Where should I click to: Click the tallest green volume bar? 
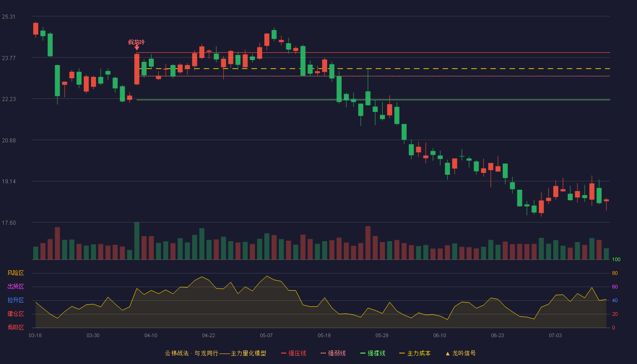click(x=136, y=241)
